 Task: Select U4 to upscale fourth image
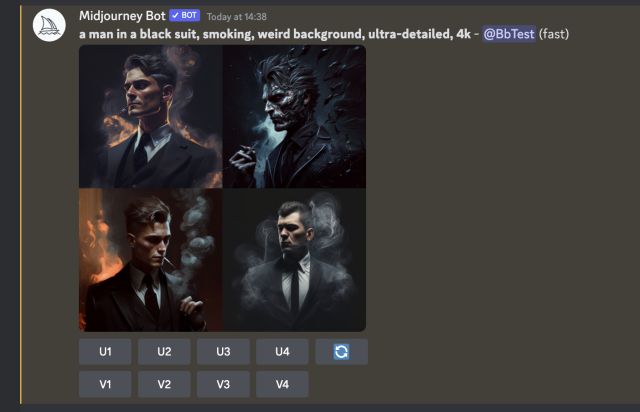(282, 352)
